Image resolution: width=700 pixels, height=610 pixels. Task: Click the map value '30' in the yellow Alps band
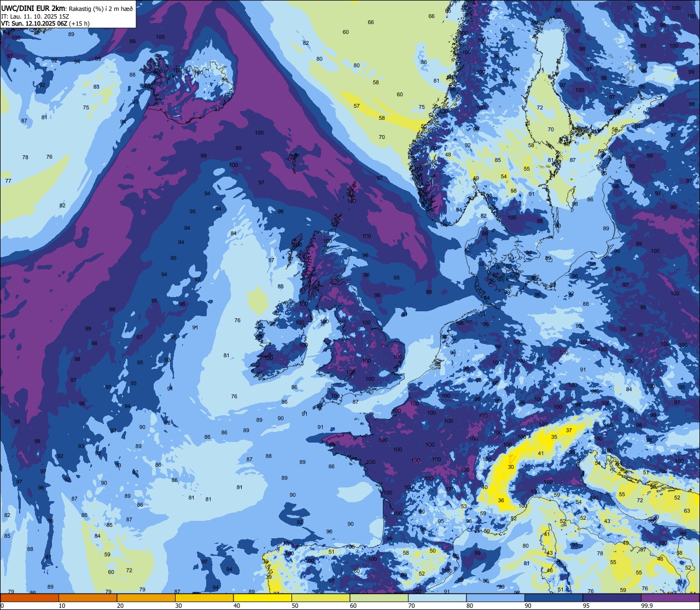(x=511, y=467)
